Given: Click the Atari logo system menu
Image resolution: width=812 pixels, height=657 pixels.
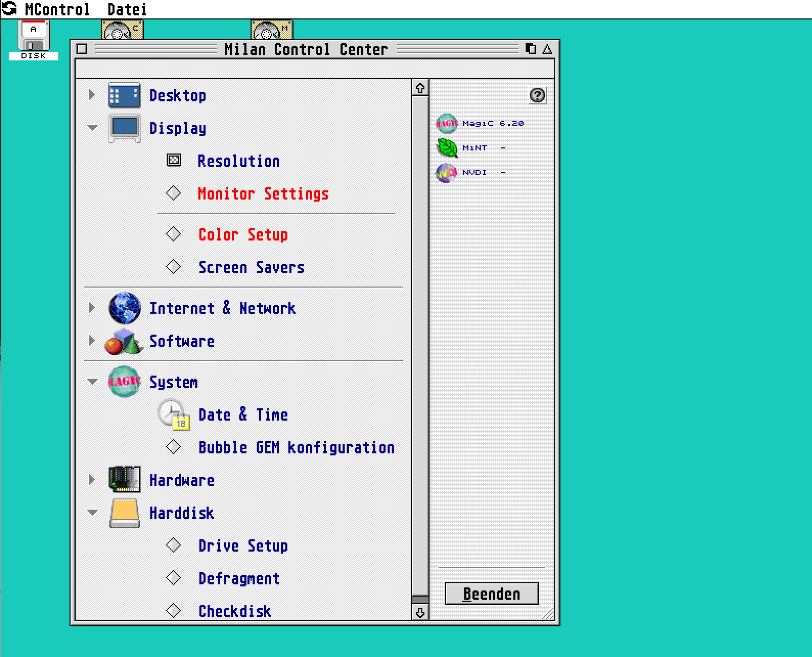Looking at the screenshot, I should 10,9.
